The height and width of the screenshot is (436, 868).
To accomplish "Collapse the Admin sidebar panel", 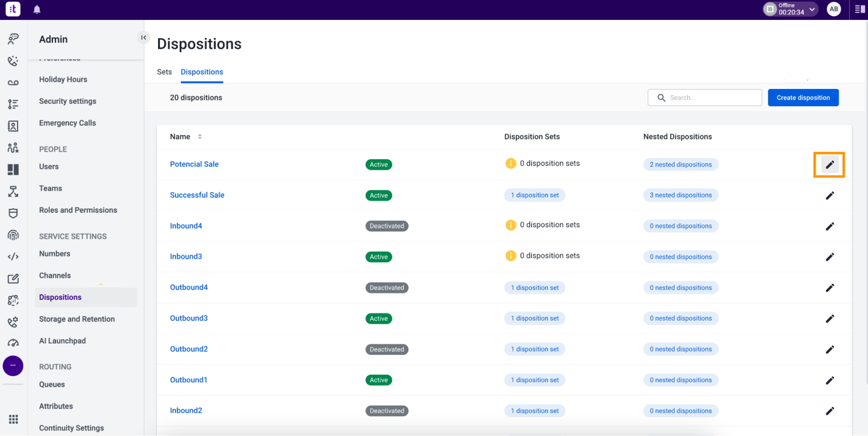I will click(x=143, y=38).
